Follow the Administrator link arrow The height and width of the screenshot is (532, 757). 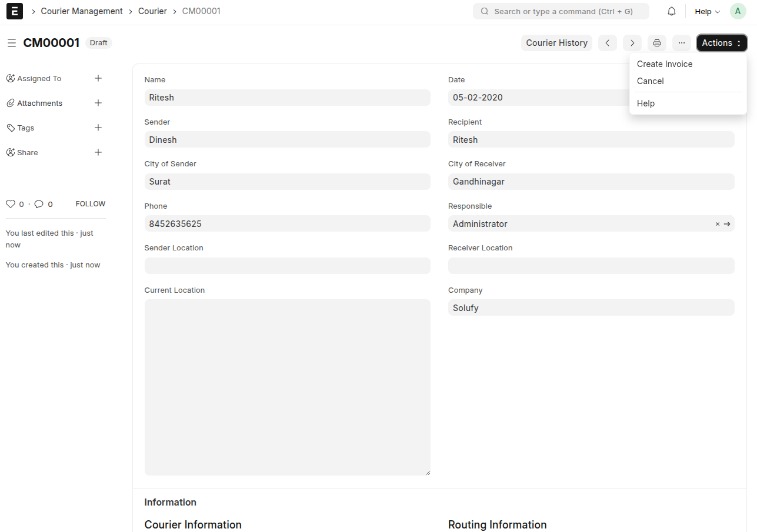pyautogui.click(x=727, y=224)
